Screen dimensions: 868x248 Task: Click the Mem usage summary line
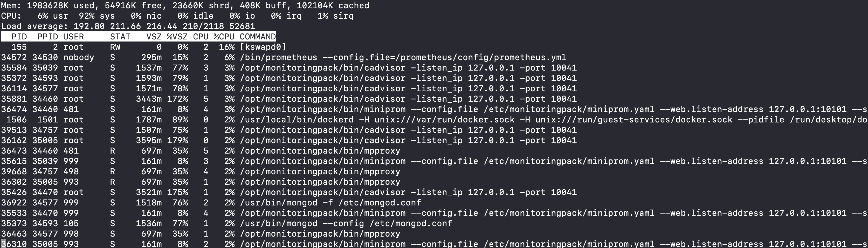pos(185,5)
